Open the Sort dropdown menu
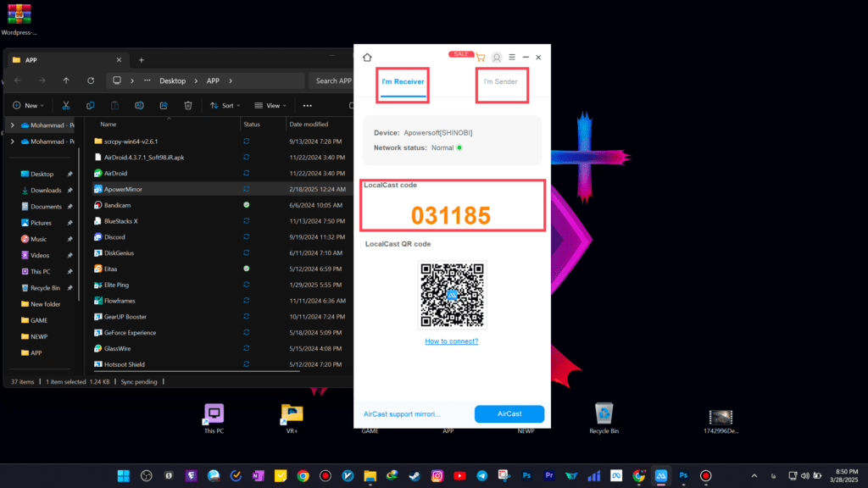 coord(224,106)
